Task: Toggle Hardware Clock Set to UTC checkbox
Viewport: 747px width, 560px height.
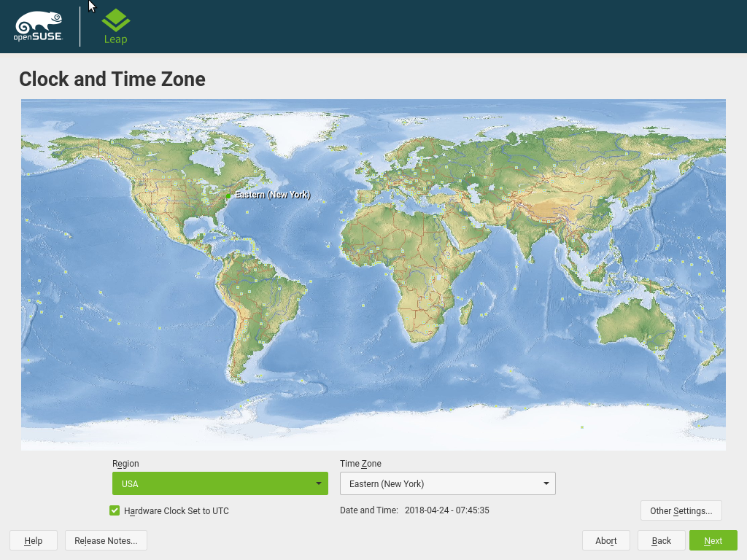Action: point(115,510)
